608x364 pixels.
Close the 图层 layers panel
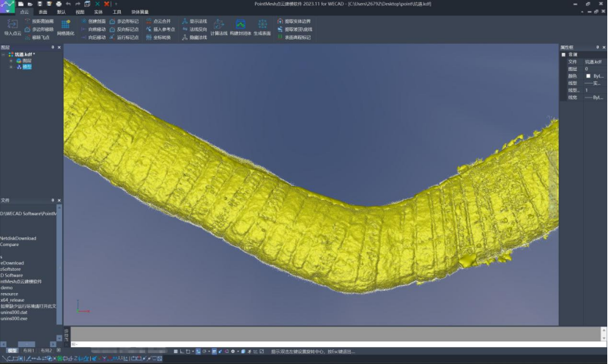[x=59, y=48]
